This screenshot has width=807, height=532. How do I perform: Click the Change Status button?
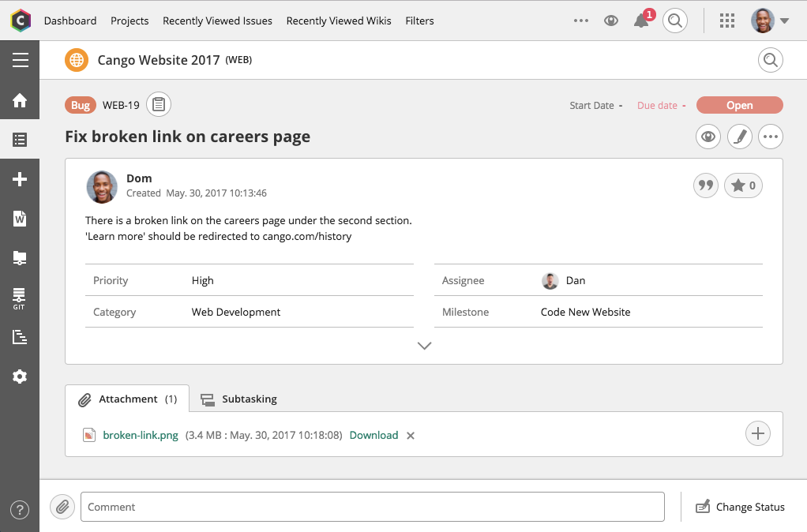click(x=740, y=507)
